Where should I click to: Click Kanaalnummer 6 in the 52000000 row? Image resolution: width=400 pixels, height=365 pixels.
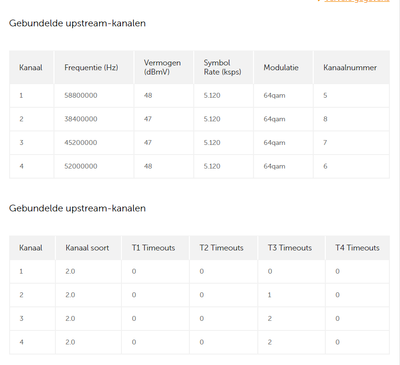pyautogui.click(x=325, y=166)
